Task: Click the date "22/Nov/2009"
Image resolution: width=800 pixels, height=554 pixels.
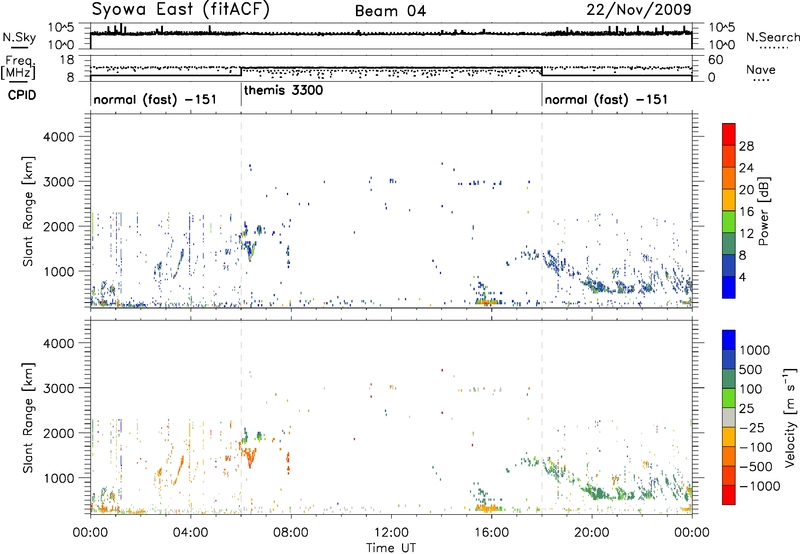Action: tap(639, 9)
